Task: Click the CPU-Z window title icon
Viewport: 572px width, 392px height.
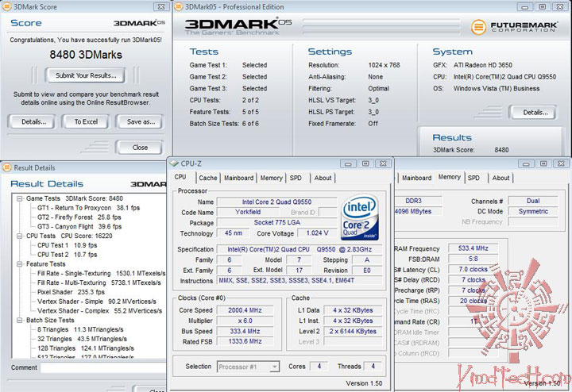Action: [174, 163]
